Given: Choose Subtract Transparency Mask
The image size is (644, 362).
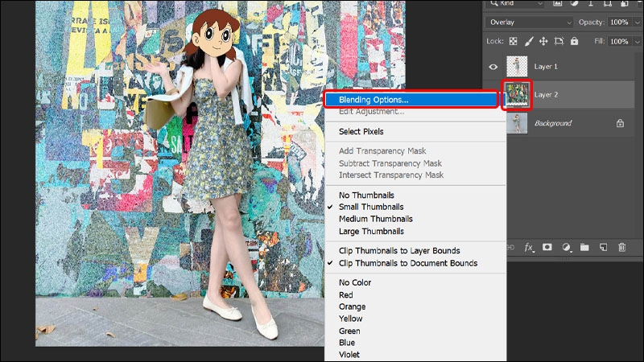Looking at the screenshot, I should 390,163.
